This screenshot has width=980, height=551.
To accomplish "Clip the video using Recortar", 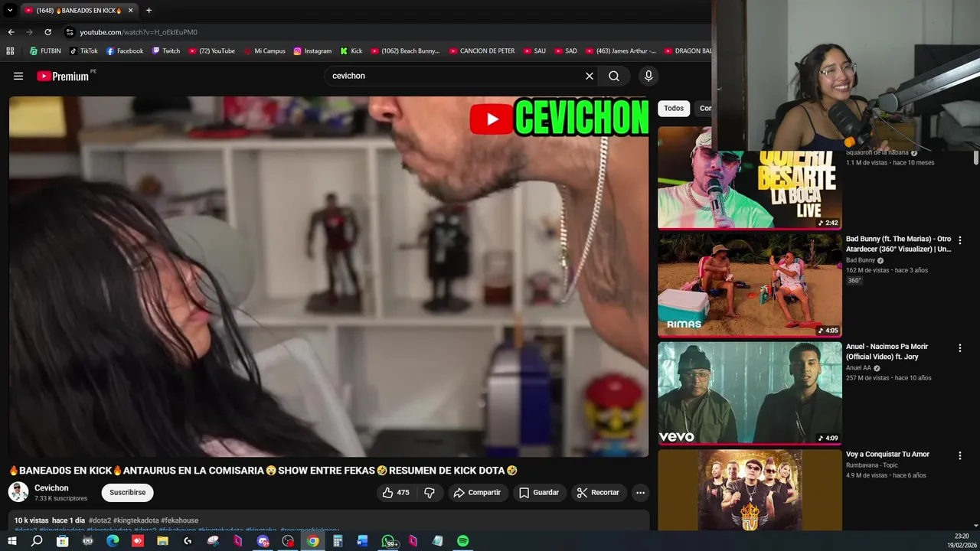I will coord(598,493).
